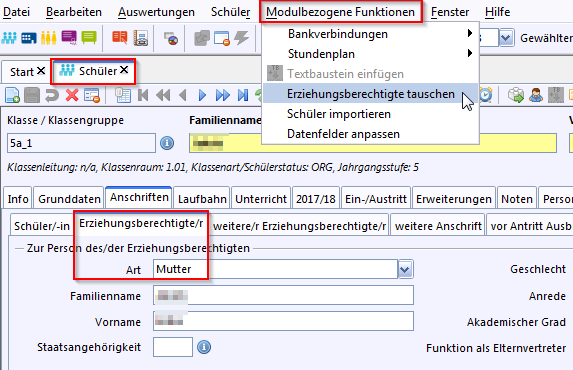Click the orange open book icon
Image resolution: width=573 pixels, height=370 pixels.
[119, 38]
